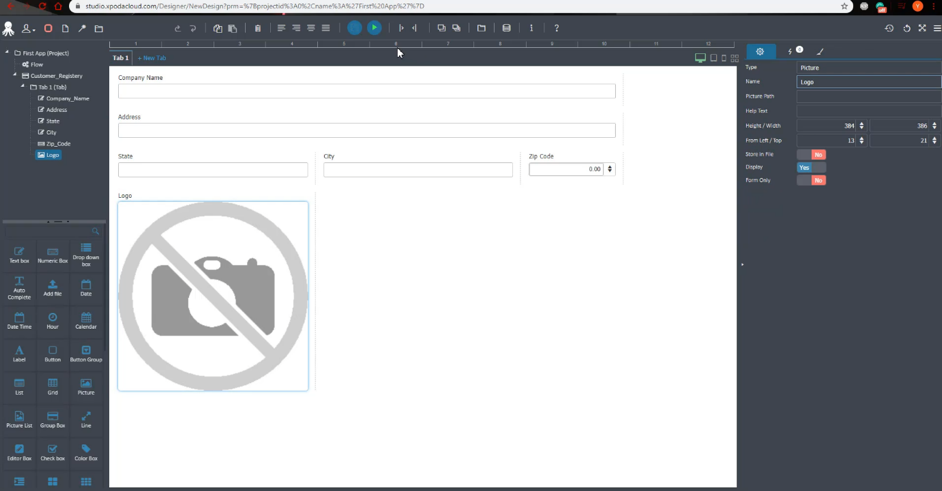Pick the Drop down box component

(86, 255)
